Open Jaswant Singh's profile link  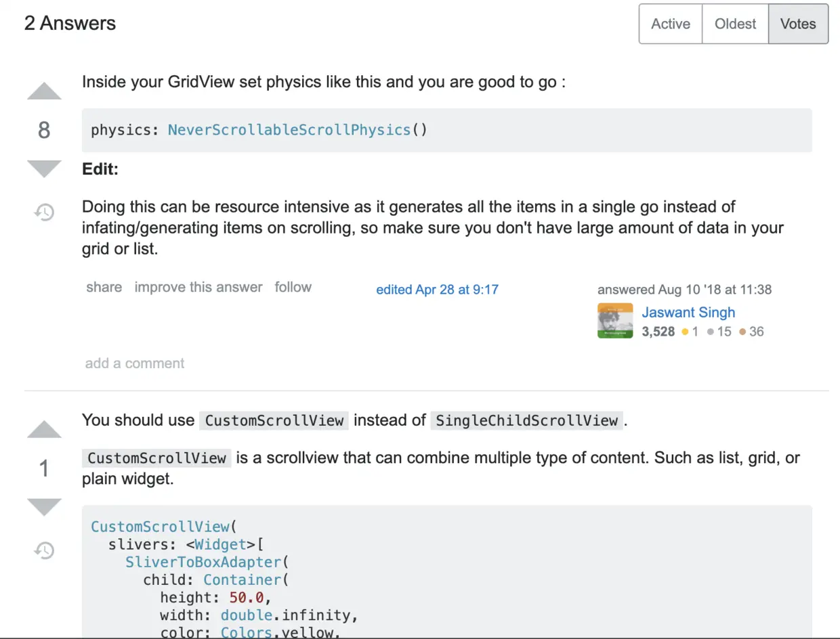(x=688, y=313)
